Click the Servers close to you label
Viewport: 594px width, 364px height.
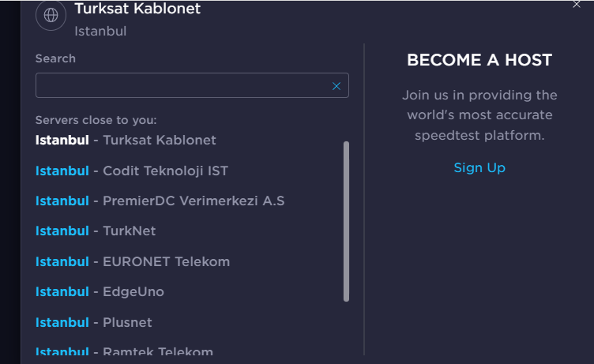[96, 120]
